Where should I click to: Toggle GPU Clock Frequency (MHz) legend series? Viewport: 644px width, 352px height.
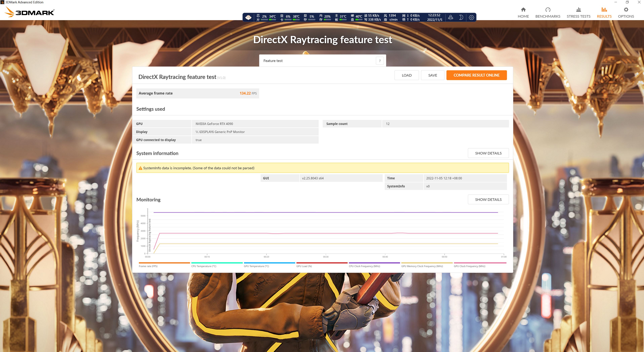(480, 265)
